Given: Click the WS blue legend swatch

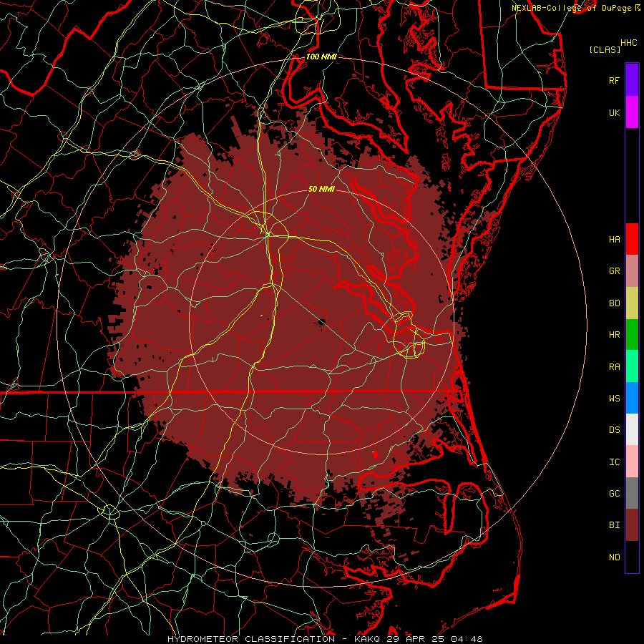Looking at the screenshot, I should [x=632, y=398].
